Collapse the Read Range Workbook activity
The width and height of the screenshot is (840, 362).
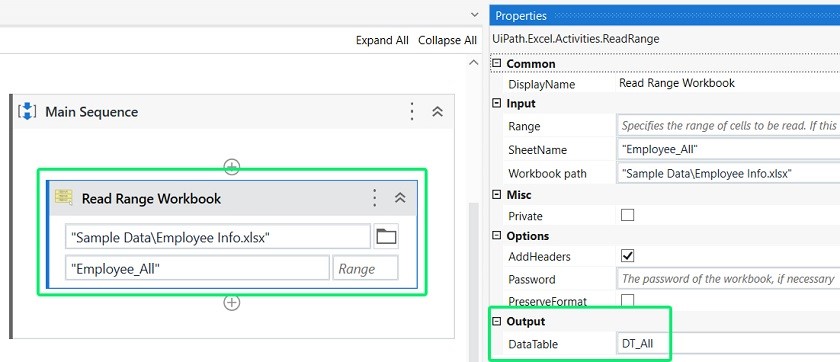point(400,198)
